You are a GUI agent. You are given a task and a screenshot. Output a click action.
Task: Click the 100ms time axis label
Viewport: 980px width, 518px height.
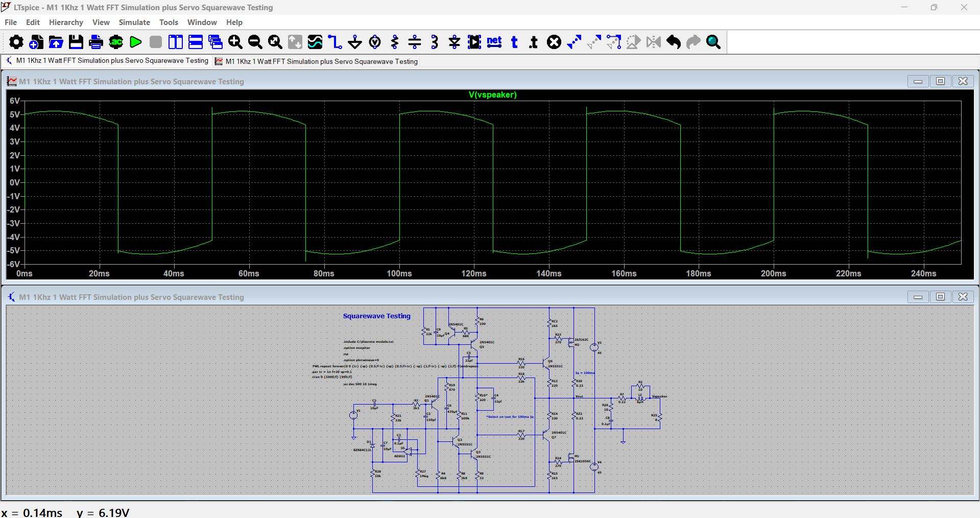[x=399, y=274]
